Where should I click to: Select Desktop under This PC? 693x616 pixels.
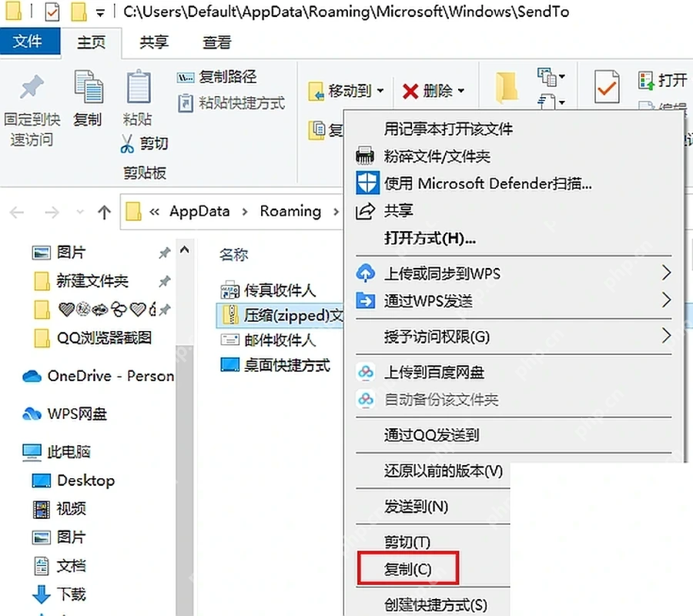click(x=73, y=480)
